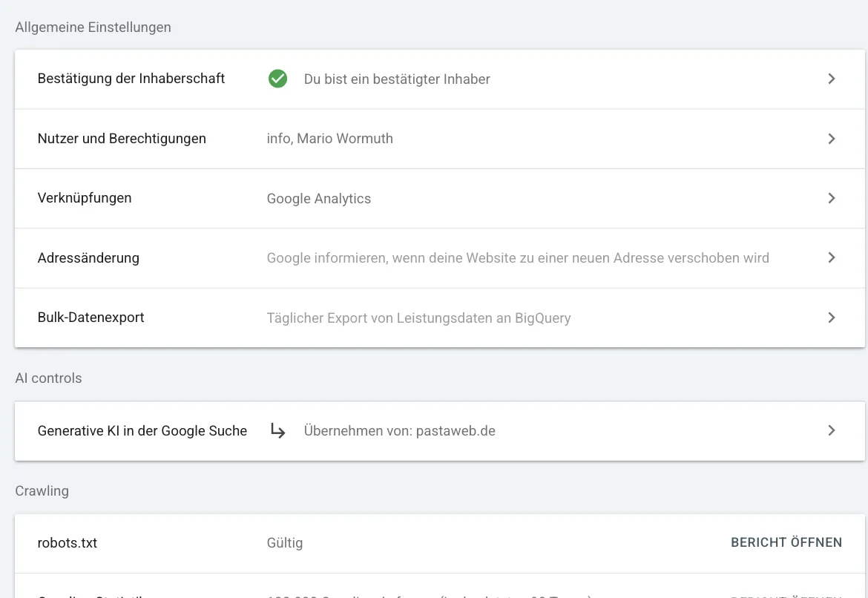This screenshot has height=598, width=868.
Task: Select the Bulk-Datenexport label
Action: point(91,318)
